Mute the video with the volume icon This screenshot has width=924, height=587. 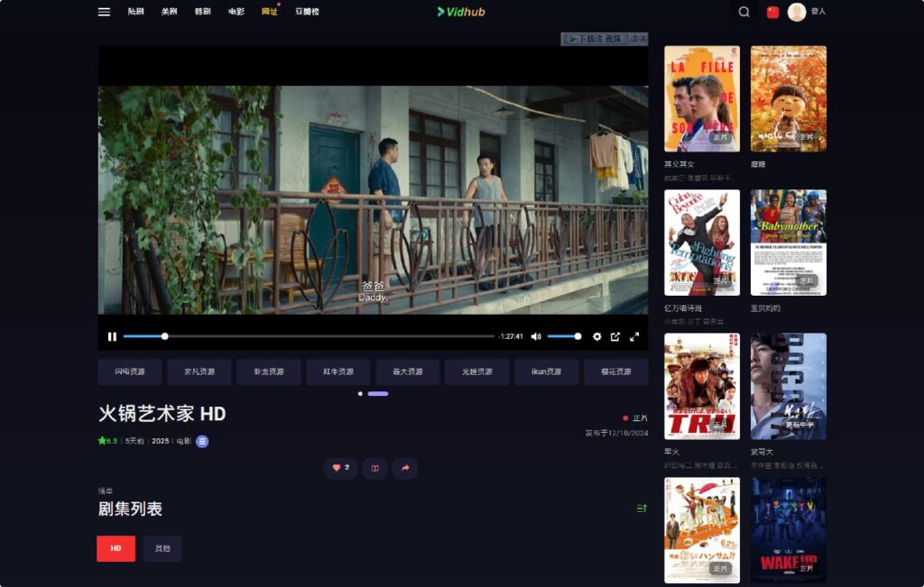536,335
